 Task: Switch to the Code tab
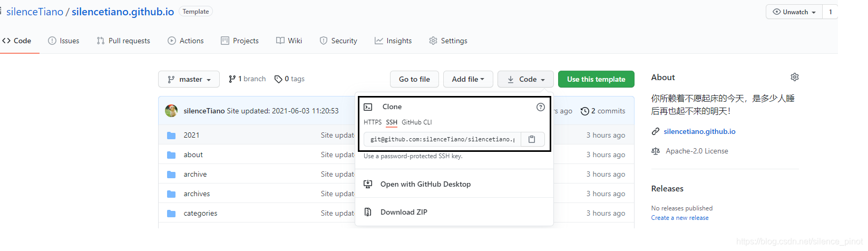click(17, 41)
